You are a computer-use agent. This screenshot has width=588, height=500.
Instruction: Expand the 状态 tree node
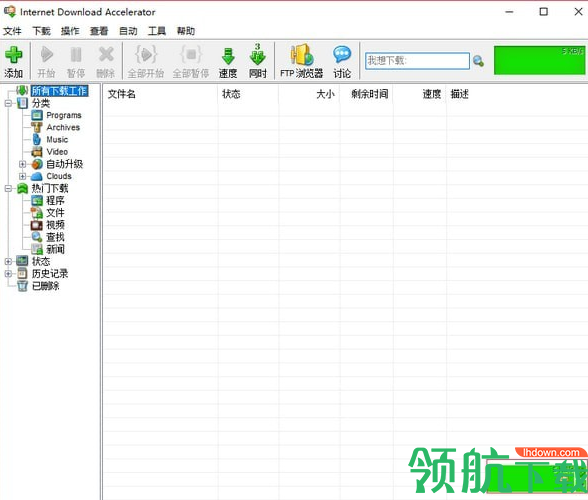tap(8, 261)
